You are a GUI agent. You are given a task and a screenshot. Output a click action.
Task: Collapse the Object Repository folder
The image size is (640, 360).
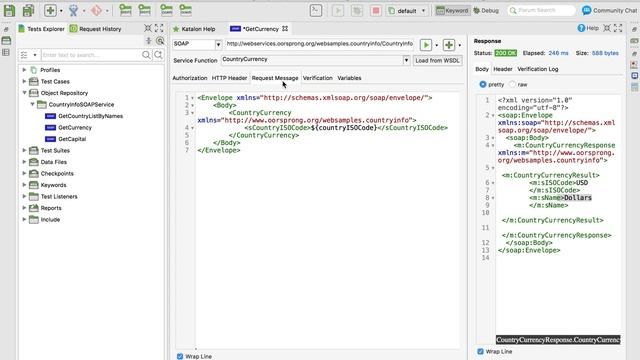(24, 93)
